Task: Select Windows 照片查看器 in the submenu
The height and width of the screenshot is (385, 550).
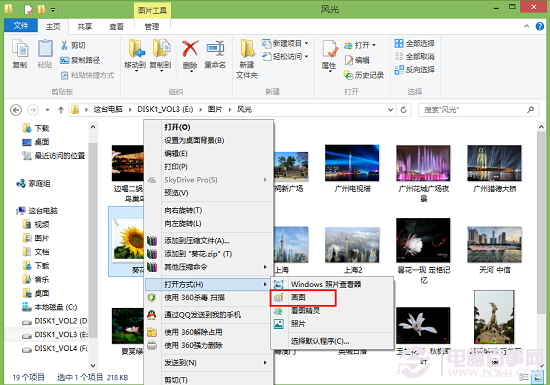Action: 332,284
